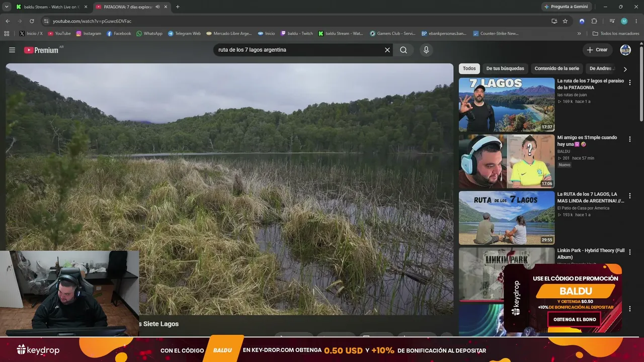Open the WhatsApp bookmark
Image resolution: width=644 pixels, height=362 pixels.
[149, 34]
